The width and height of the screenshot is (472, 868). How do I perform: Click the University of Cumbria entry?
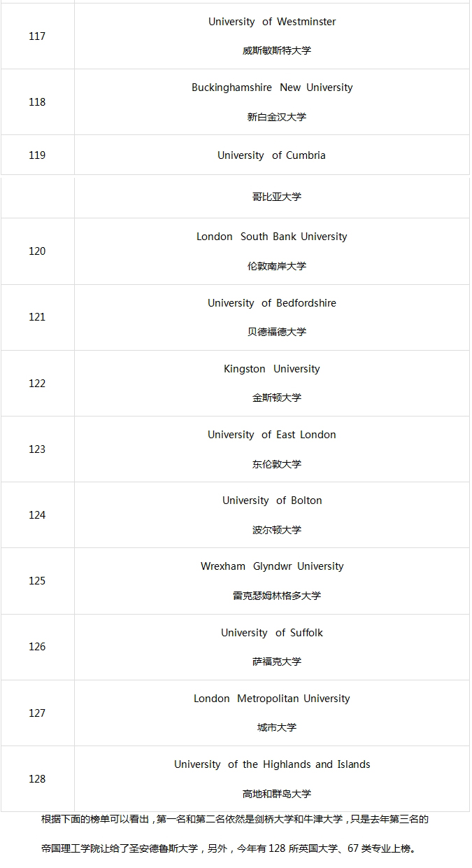pos(271,155)
